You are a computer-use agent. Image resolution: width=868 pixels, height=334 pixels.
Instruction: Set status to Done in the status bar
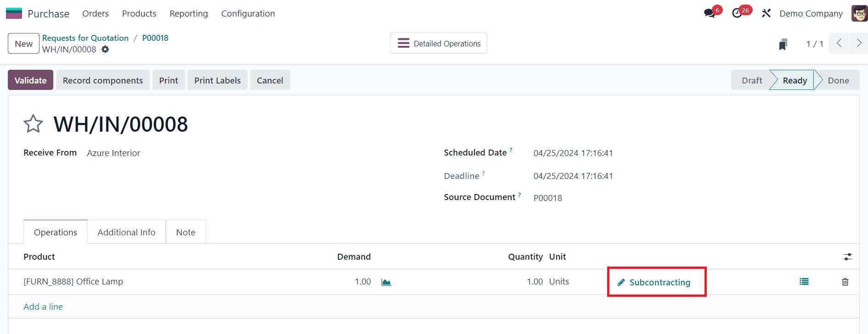[x=838, y=80]
